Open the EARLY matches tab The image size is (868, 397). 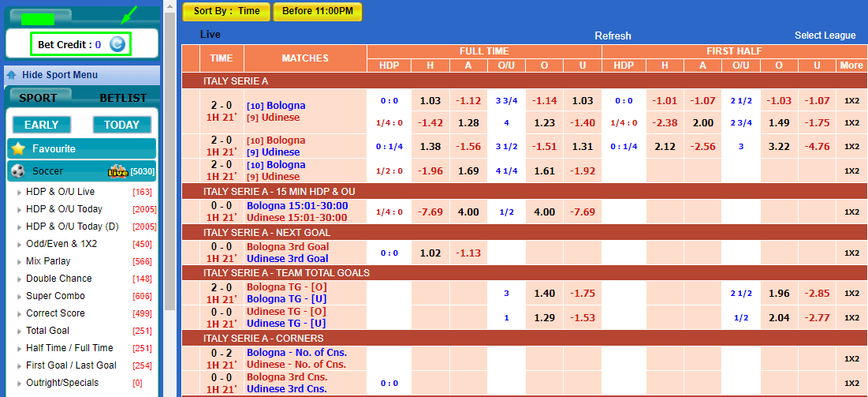coord(42,125)
